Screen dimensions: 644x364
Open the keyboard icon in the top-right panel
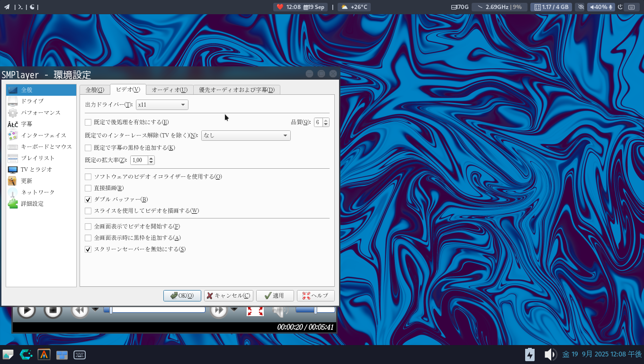pos(631,7)
